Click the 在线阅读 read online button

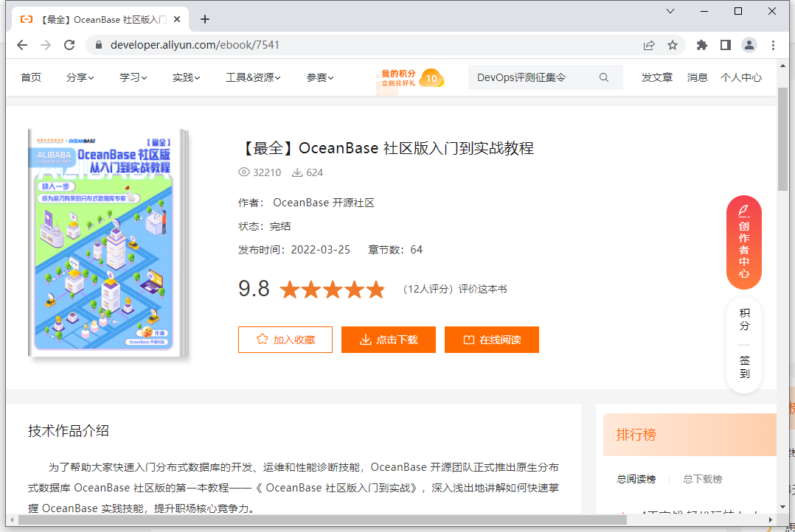[492, 340]
